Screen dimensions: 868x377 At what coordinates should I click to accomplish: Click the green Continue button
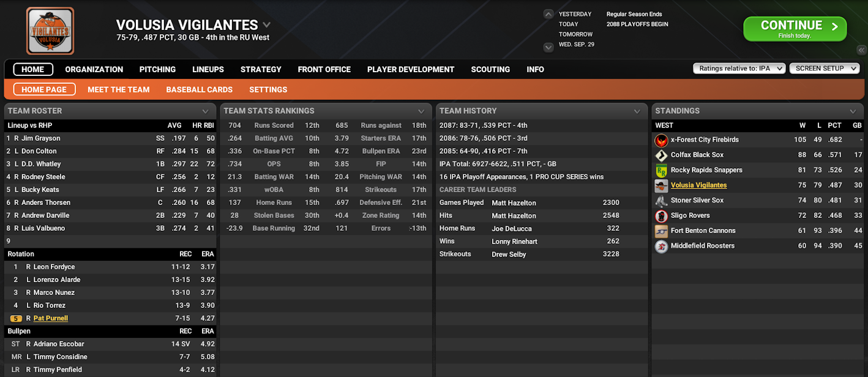[795, 29]
